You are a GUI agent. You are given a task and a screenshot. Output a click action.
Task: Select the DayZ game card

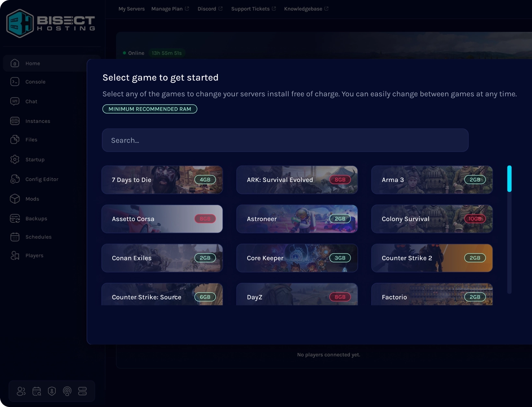[297, 294]
